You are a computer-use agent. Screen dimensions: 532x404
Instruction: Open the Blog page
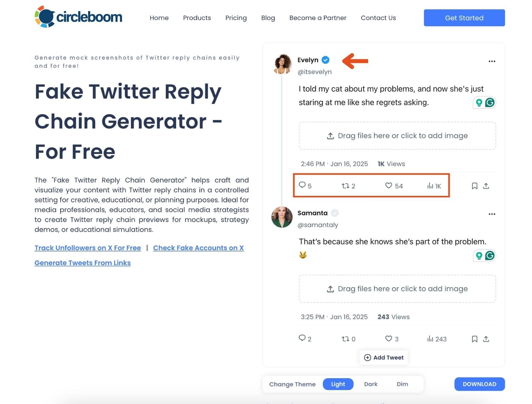268,18
